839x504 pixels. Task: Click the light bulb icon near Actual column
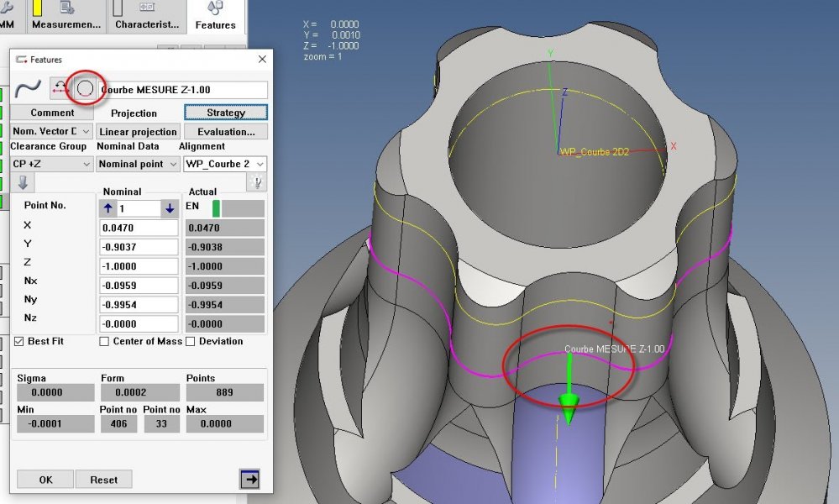click(256, 183)
